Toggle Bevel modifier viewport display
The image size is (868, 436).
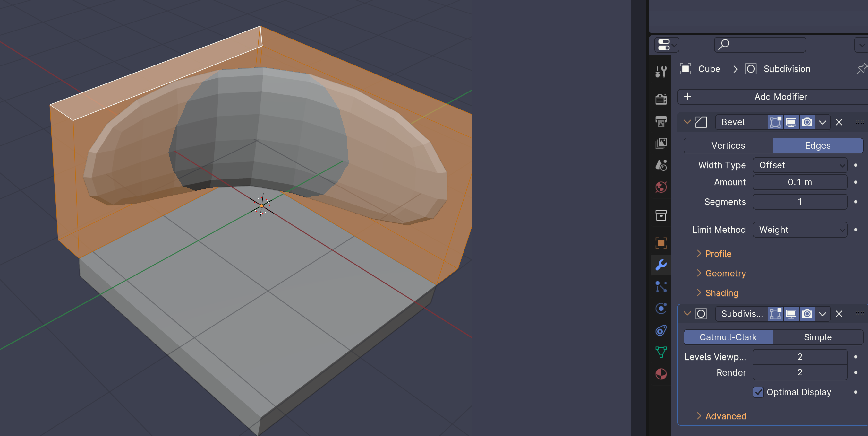[x=790, y=122]
